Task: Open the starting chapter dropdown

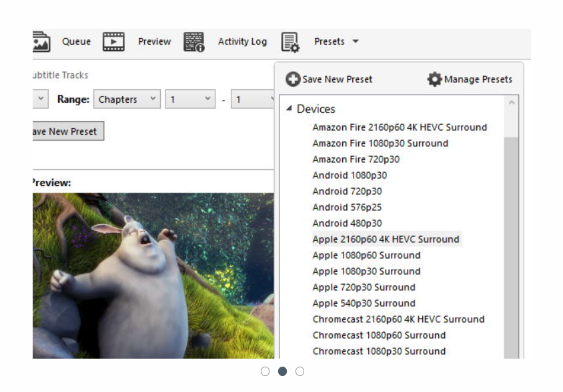Action: pos(190,99)
